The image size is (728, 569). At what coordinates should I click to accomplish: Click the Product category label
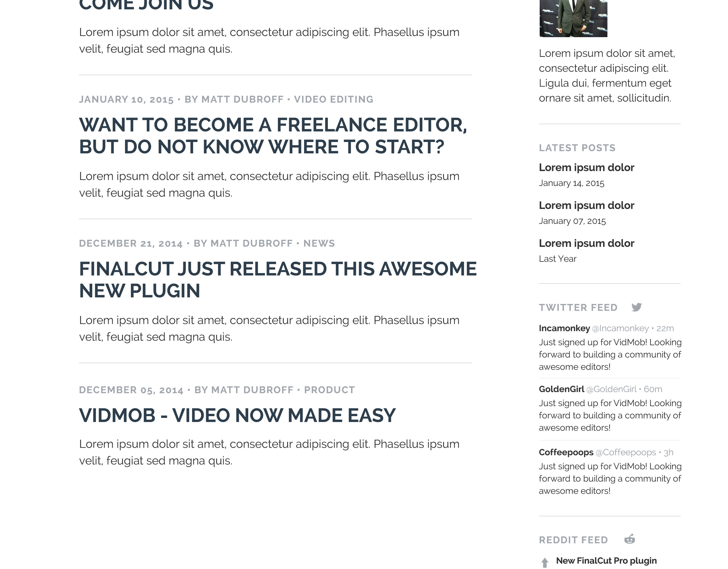329,390
